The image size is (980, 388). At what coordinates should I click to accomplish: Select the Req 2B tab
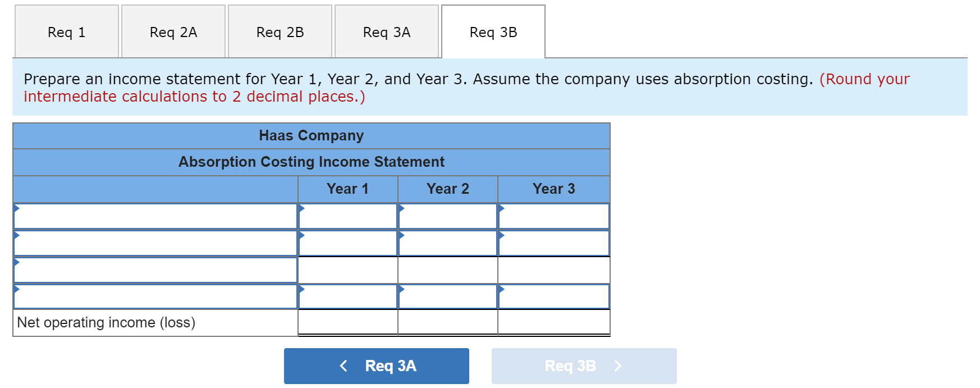280,31
